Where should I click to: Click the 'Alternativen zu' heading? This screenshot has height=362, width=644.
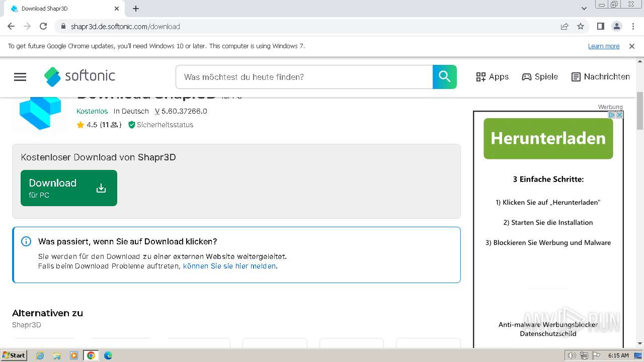(x=47, y=313)
